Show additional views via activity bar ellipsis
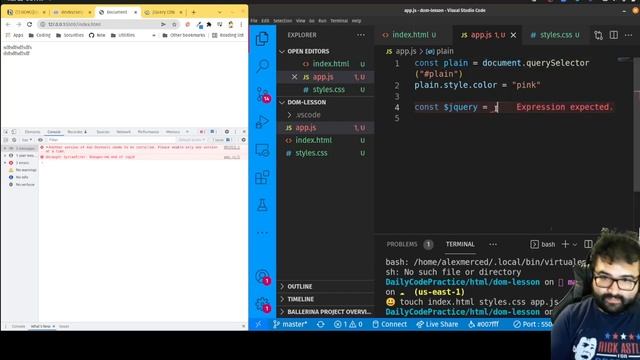640x360 pixels. 262,233
